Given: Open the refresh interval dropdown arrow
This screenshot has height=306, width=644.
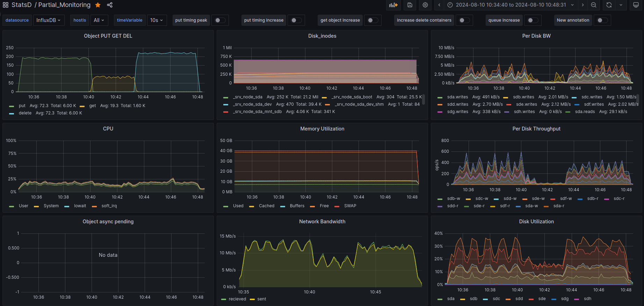Looking at the screenshot, I should [x=621, y=5].
